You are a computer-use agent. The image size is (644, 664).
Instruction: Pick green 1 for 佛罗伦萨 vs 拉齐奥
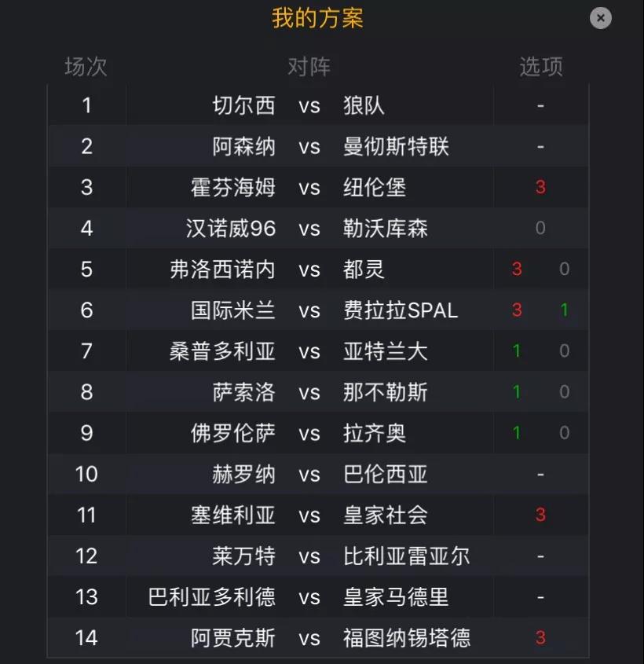[x=516, y=433]
